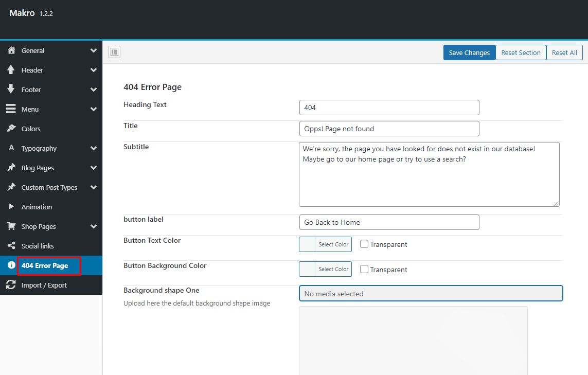Viewport: 588px width, 375px height.
Task: Click the up arrow icon beside Header
Action: pyautogui.click(x=11, y=70)
